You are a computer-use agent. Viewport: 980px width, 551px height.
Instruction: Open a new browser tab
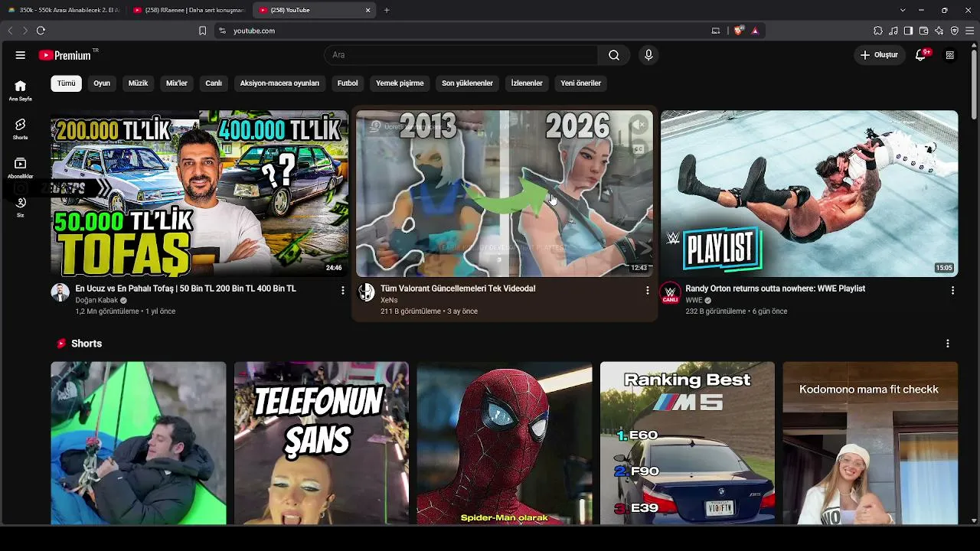point(387,10)
